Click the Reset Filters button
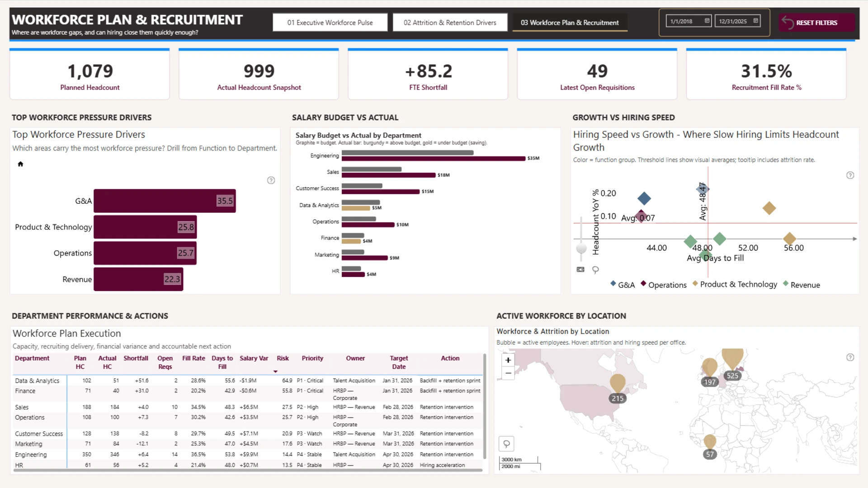This screenshot has height=488, width=868. [816, 23]
